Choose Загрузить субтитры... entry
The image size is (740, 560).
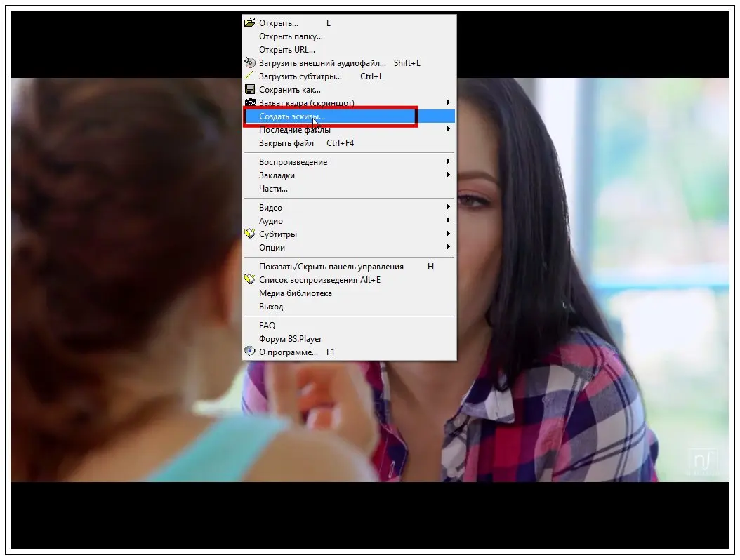click(x=349, y=76)
